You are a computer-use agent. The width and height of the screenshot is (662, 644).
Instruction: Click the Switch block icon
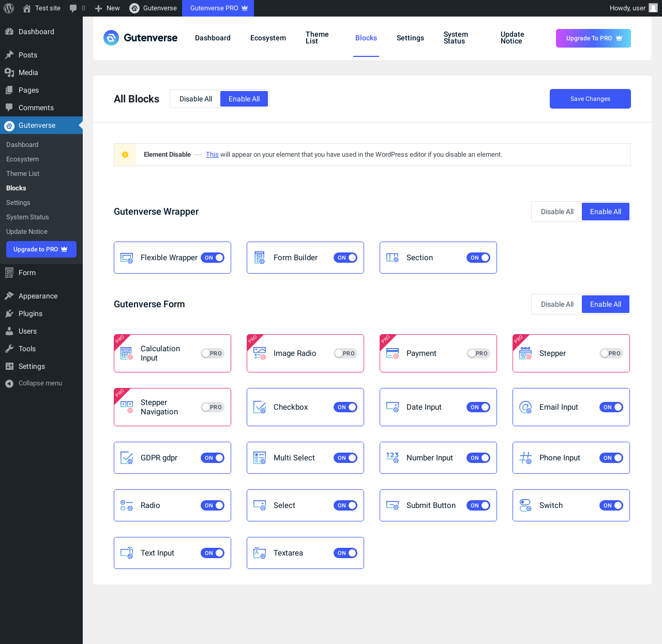[525, 505]
